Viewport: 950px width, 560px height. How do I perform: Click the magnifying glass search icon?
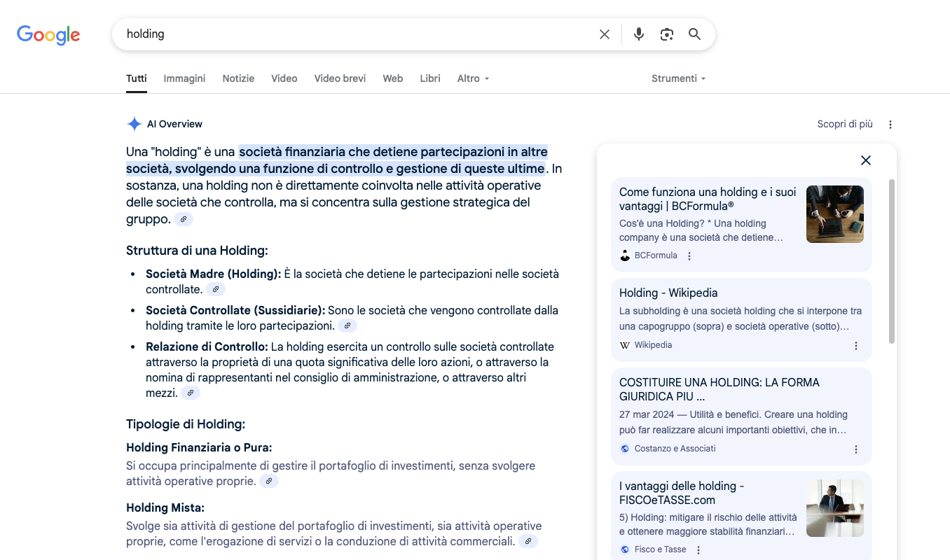click(694, 34)
